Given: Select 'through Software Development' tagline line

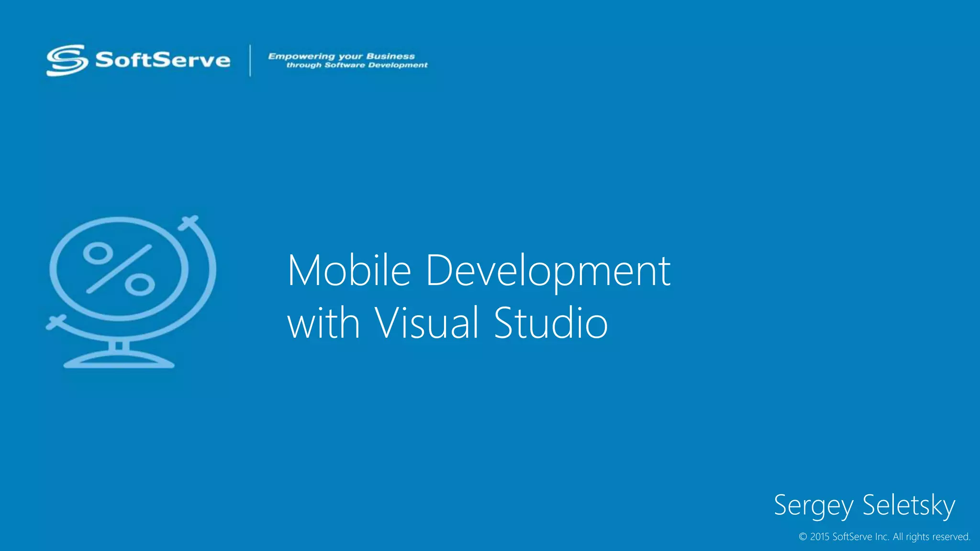Looking at the screenshot, I should (x=356, y=65).
